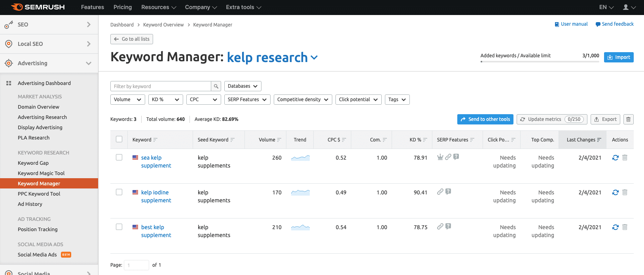Viewport: 644px width, 275px height.
Task: Open the Send feedback link
Action: click(615, 24)
